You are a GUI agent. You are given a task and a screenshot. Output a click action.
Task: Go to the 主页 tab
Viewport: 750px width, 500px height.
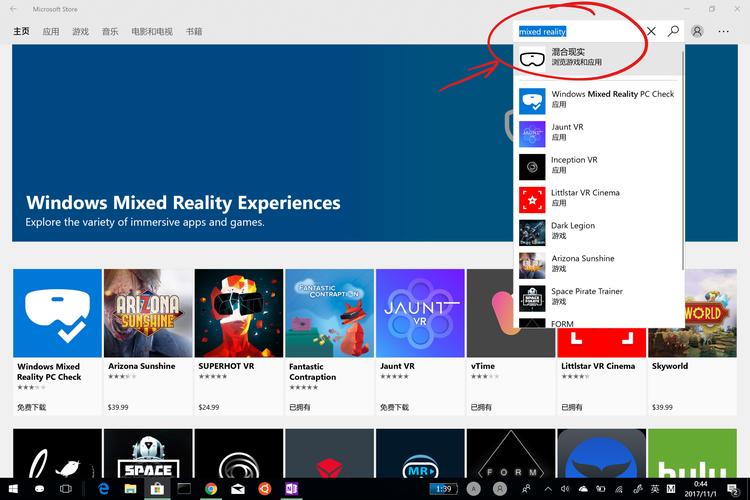click(21, 32)
